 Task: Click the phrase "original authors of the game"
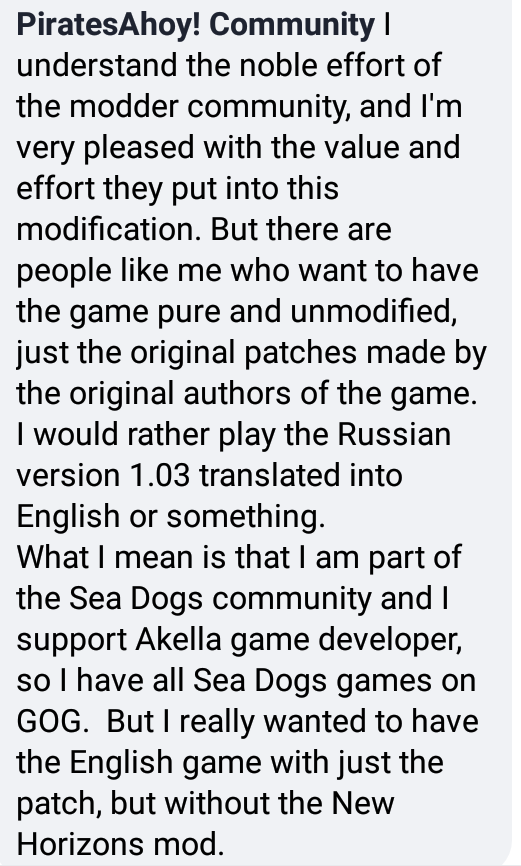(x=271, y=394)
